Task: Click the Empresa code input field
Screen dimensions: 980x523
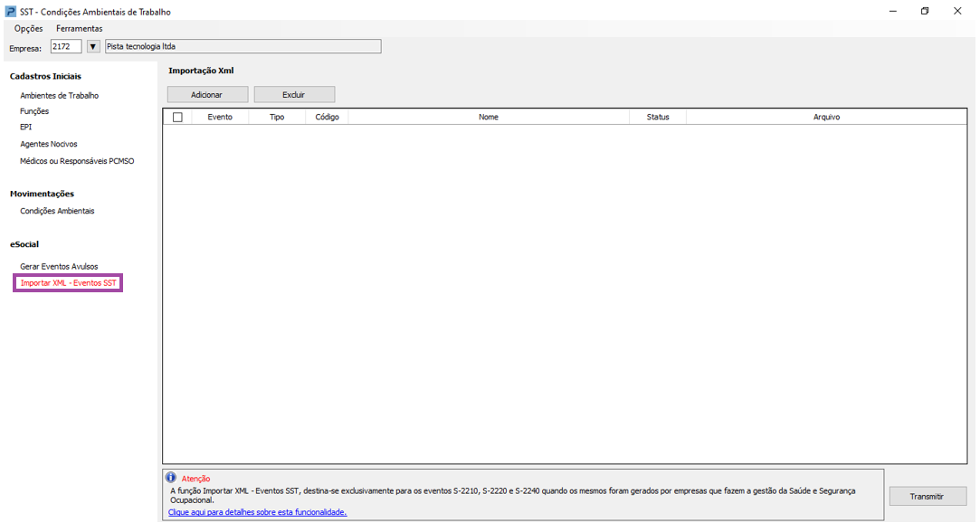Action: (65, 46)
